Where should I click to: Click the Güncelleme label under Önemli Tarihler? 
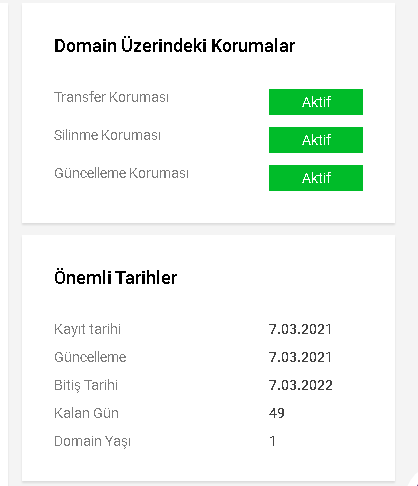[x=90, y=357]
